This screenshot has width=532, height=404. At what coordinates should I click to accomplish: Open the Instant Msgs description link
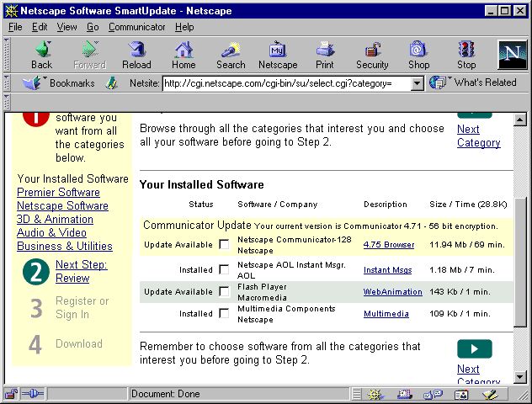tap(387, 270)
